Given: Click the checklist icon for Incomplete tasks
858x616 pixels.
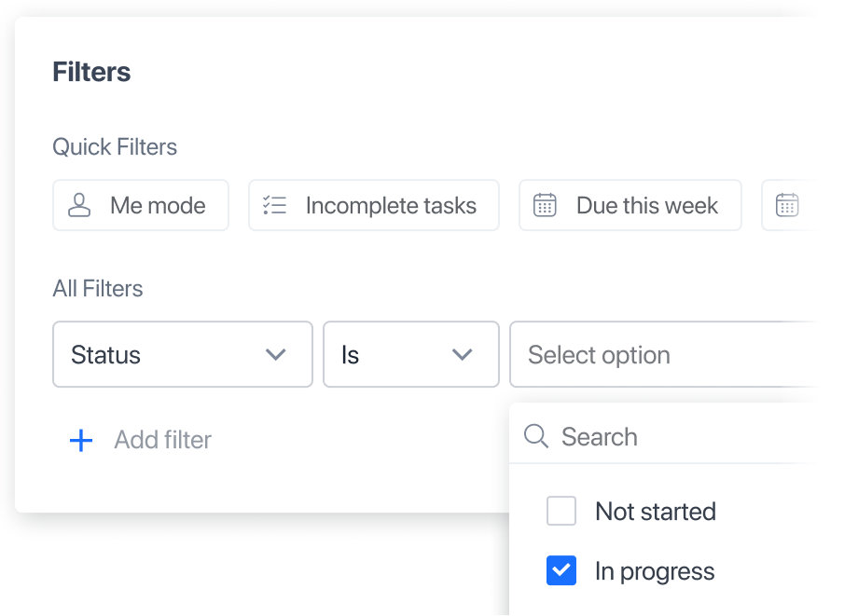Looking at the screenshot, I should point(274,206).
